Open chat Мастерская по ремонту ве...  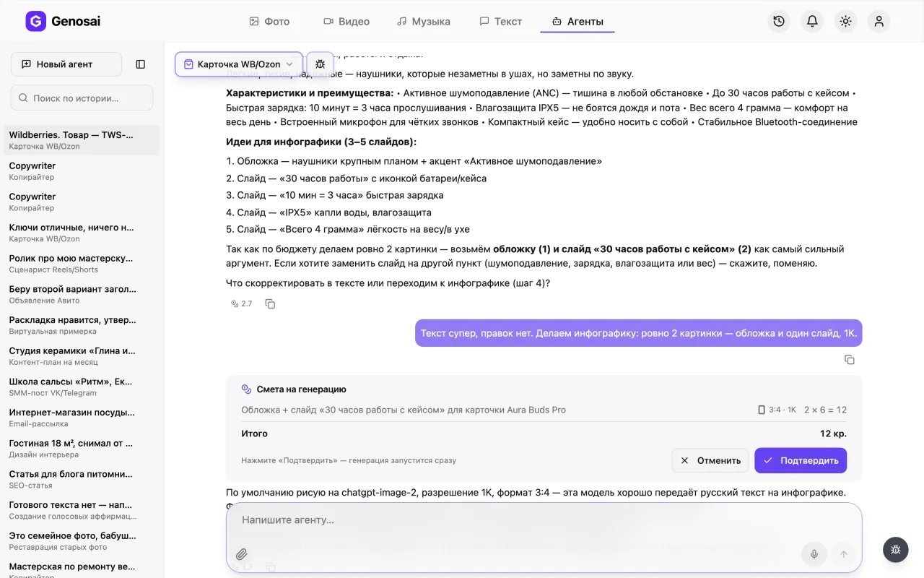point(82,568)
